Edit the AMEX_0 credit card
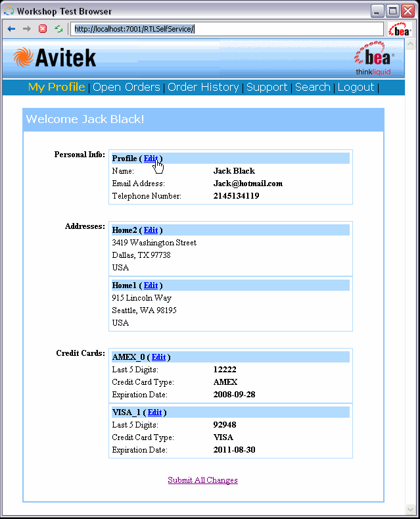The width and height of the screenshot is (420, 519). click(158, 357)
